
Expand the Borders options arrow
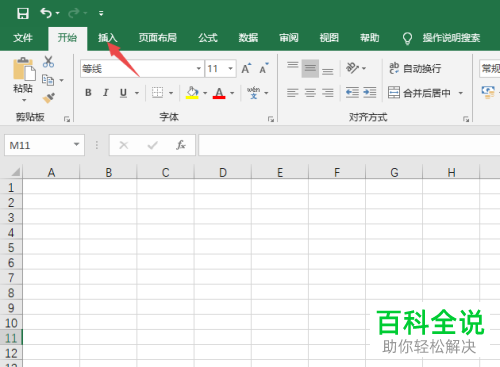[x=171, y=93]
